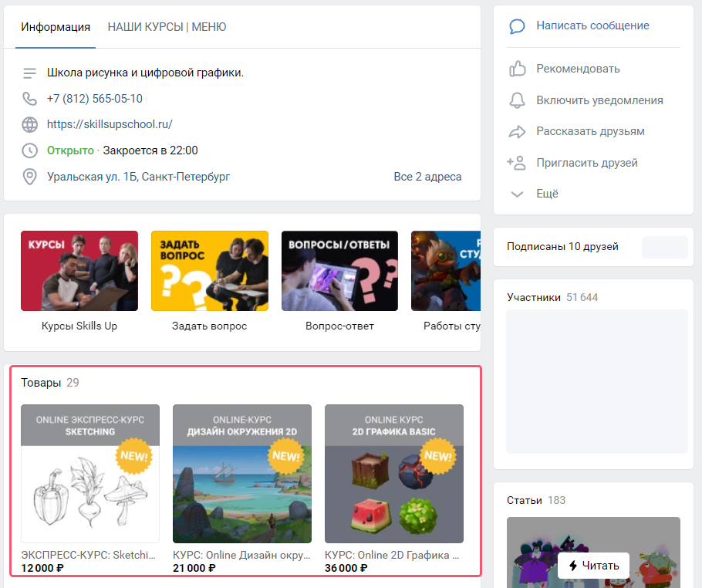Click the phone icon in info
The height and width of the screenshot is (588, 702).
click(x=29, y=99)
